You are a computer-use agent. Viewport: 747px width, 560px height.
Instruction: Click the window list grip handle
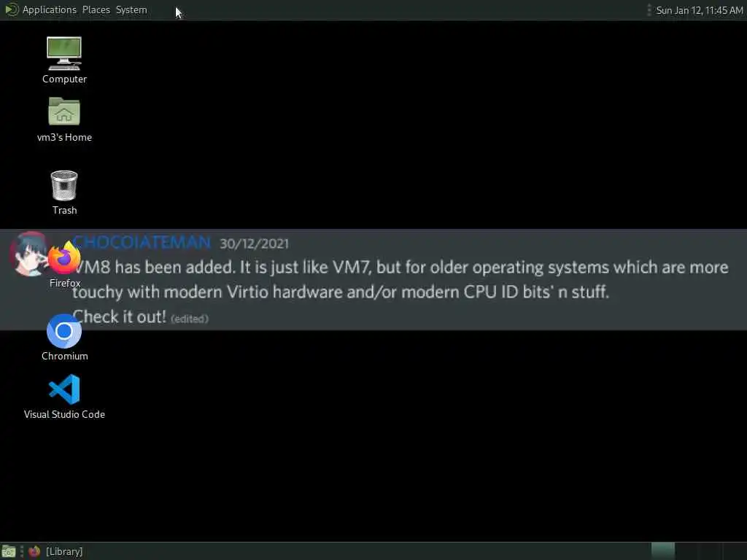(x=22, y=551)
